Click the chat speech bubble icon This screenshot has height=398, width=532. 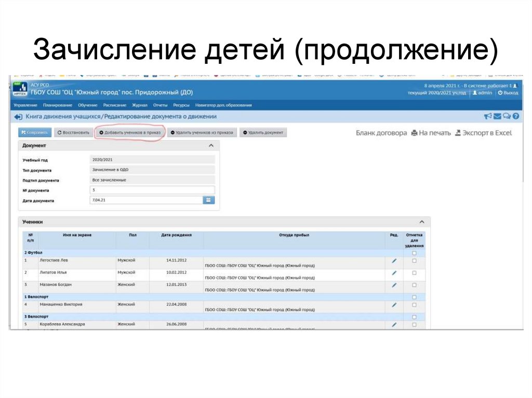[506, 115]
